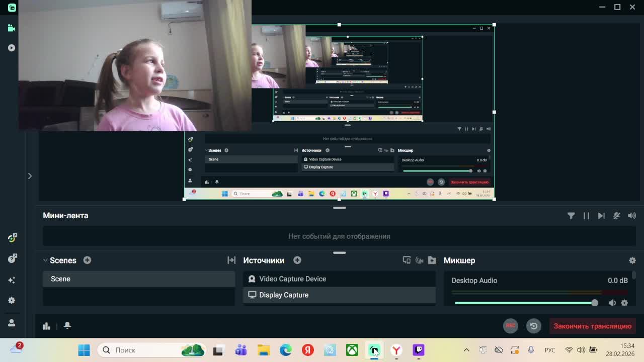
Task: Open Yandex red icon on taskbar
Action: [x=308, y=350]
